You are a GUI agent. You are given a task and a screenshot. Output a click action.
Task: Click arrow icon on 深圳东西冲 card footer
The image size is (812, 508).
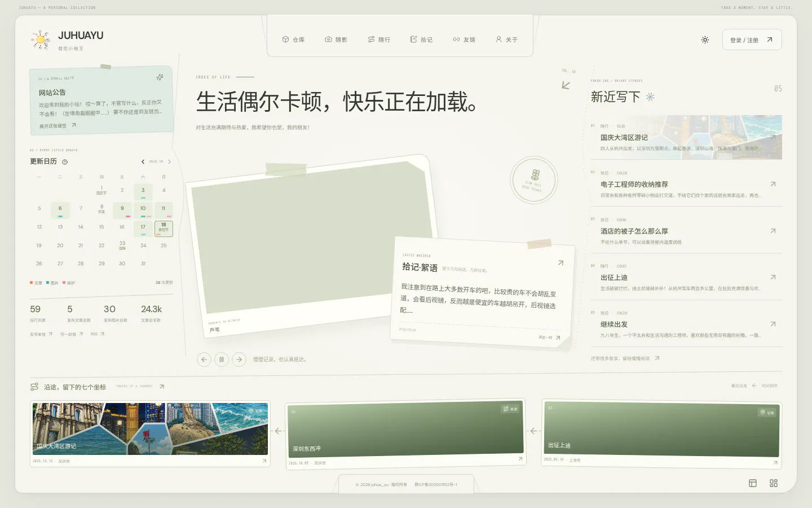point(520,459)
